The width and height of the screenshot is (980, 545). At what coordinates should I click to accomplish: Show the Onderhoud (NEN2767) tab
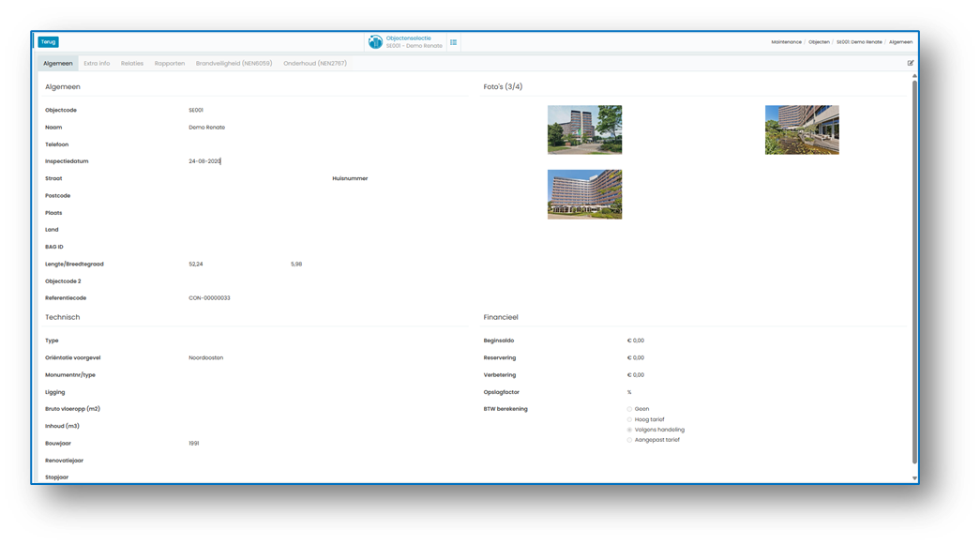click(x=315, y=63)
